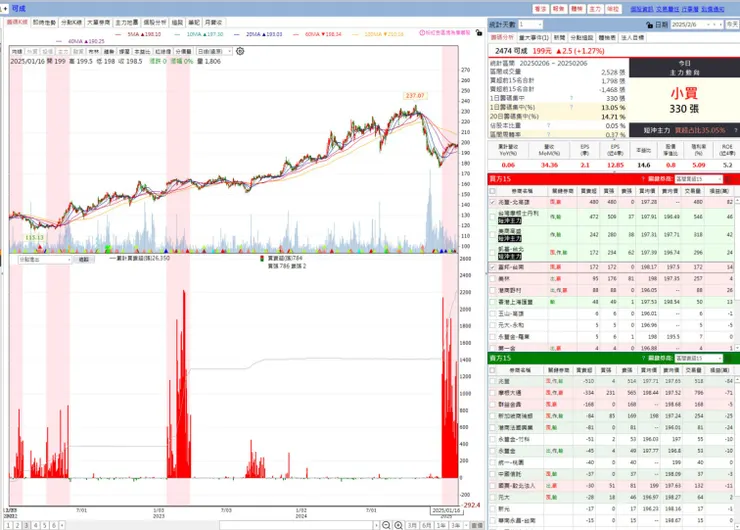Click the help icon beside 佔股本比重
Screen dimensions: 740x530
[x=548, y=126]
